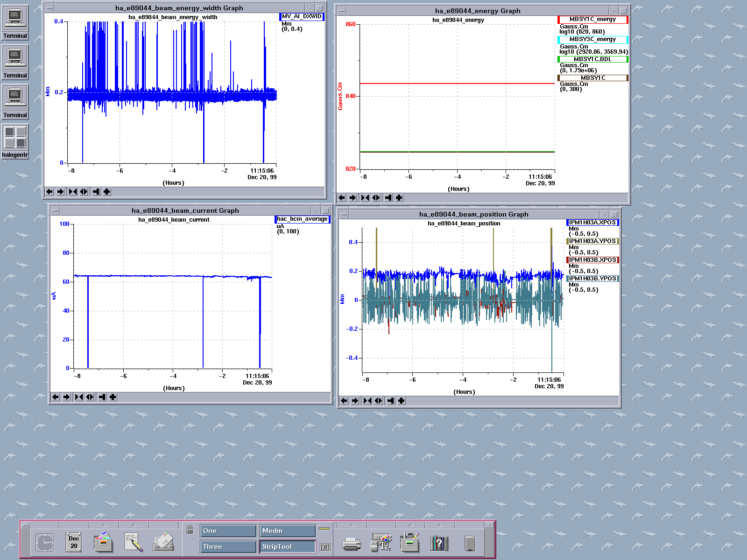Switch to workspace One

228,531
